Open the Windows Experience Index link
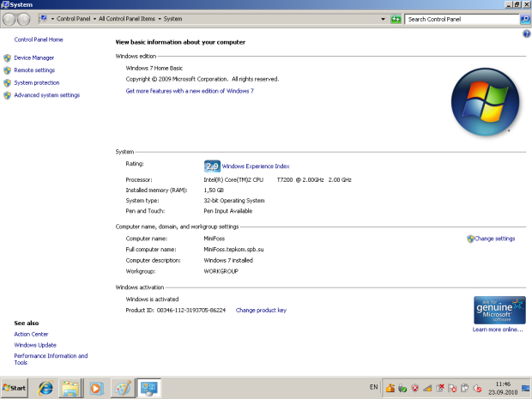 256,166
